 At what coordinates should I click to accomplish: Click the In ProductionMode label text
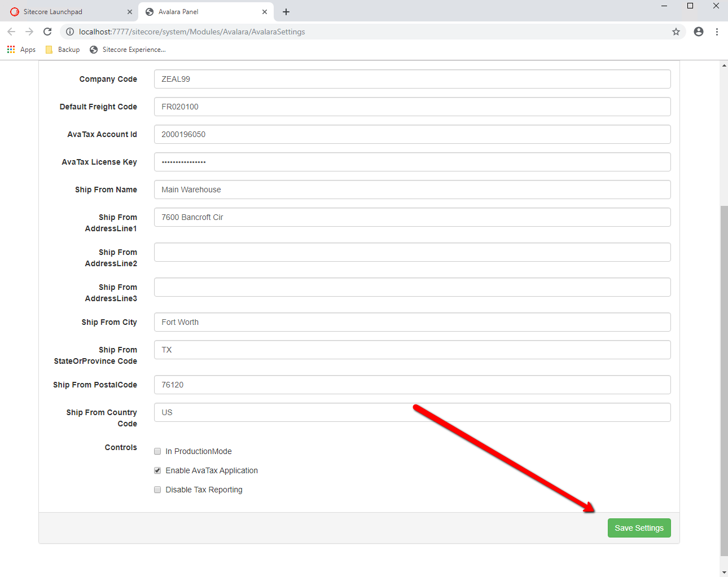pyautogui.click(x=199, y=451)
